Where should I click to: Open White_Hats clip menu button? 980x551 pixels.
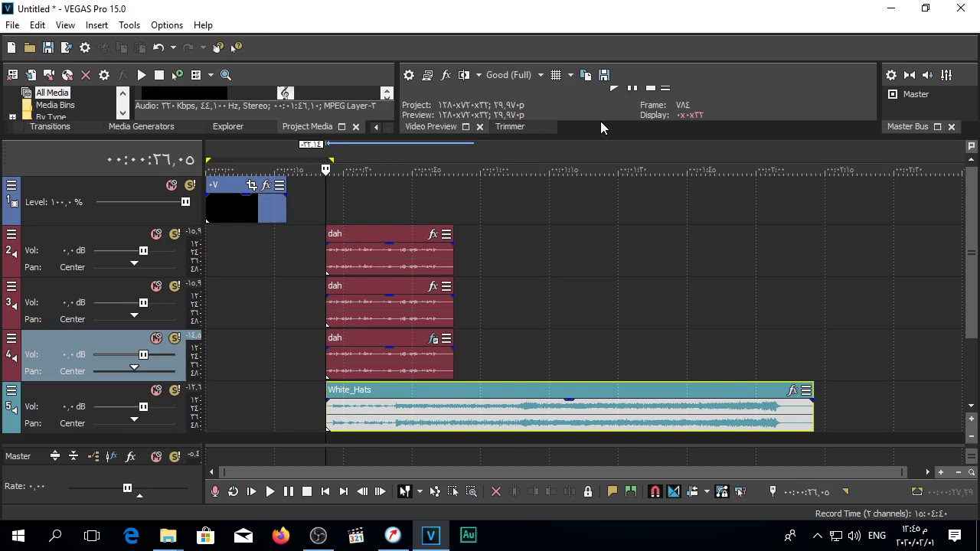point(806,390)
